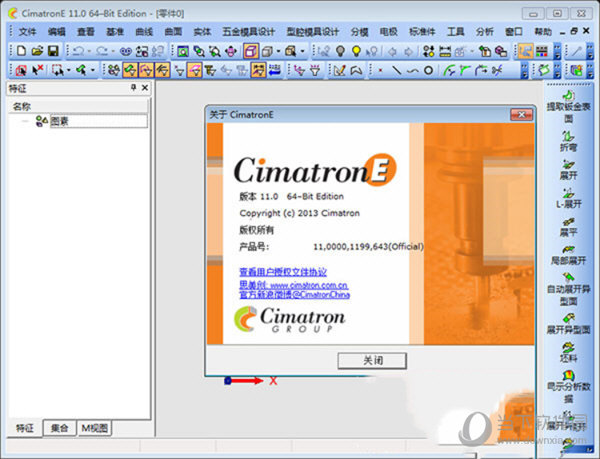Open 查看用户授权文件协议 link
Screen dimensions: 600x459
point(283,272)
